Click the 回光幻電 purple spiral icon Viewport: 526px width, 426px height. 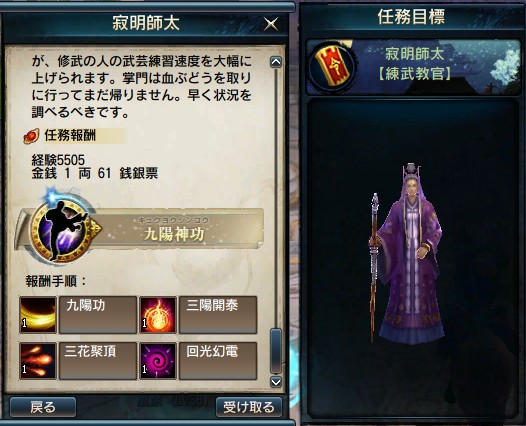pos(158,361)
